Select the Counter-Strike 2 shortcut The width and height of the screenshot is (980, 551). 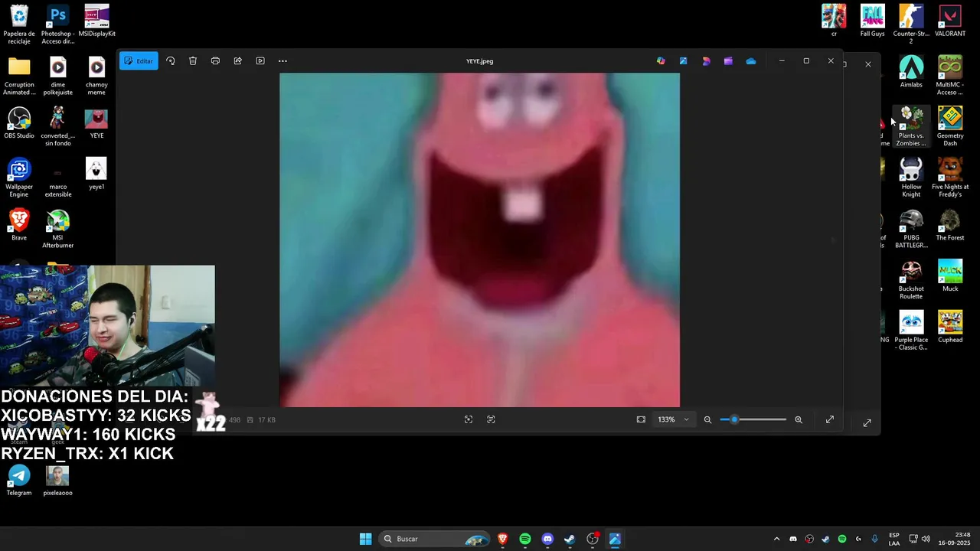click(911, 25)
